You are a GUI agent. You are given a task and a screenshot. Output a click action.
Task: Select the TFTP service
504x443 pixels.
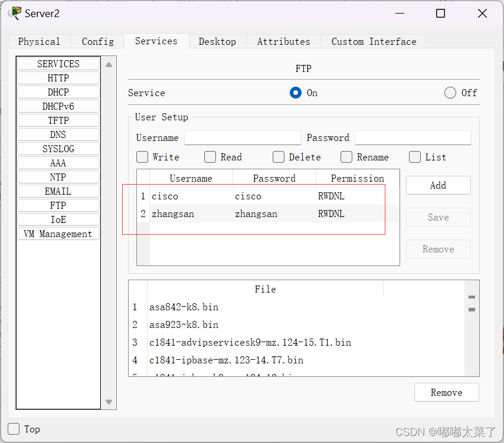[x=58, y=120]
